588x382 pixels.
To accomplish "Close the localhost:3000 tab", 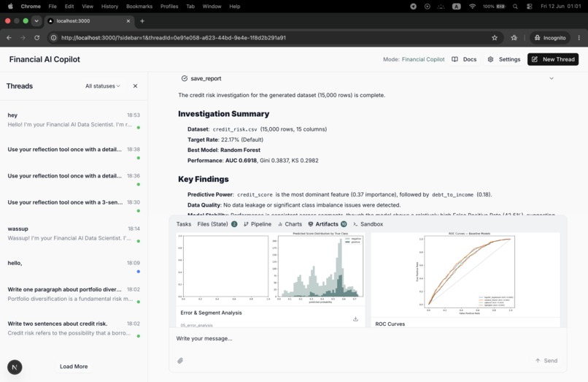I will [x=128, y=21].
